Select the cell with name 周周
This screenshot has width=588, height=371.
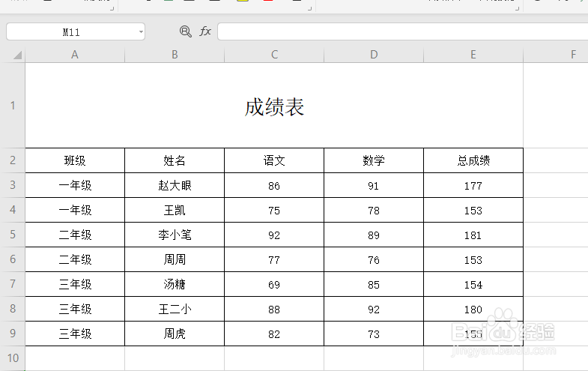(175, 259)
